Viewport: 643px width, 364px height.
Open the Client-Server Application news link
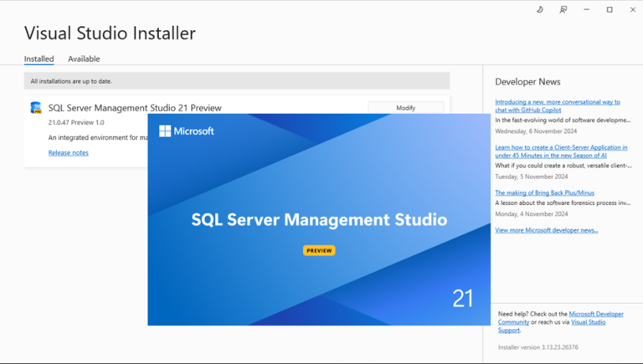pos(560,151)
